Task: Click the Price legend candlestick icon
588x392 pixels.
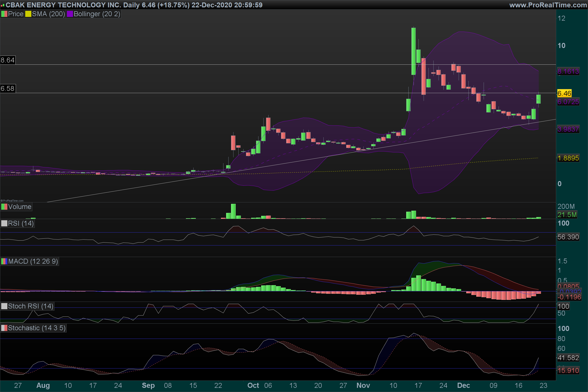Action: (x=4, y=14)
